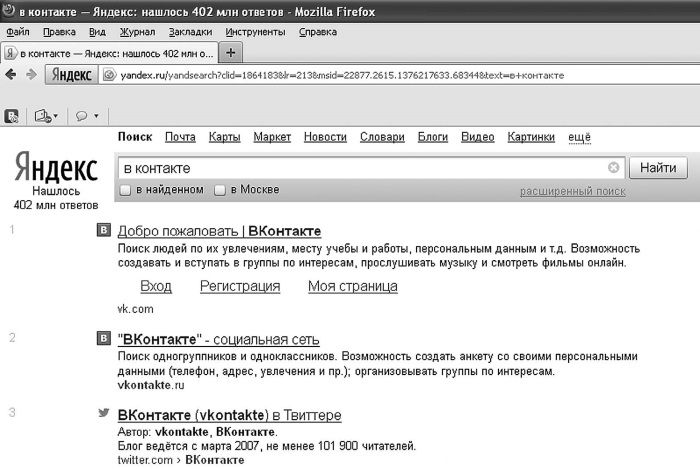Enable the 'в найденном' checkbox
Image resolution: width=700 pixels, height=469 pixels.
125,190
